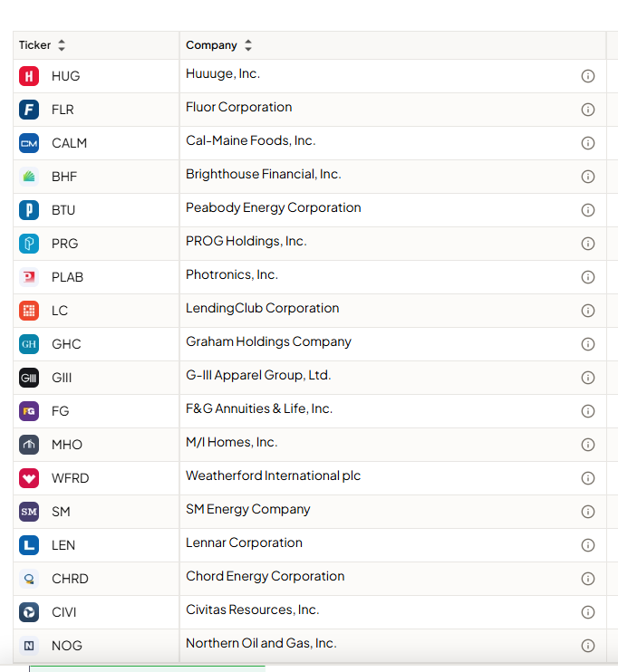Select ticker text WFRD
The height and width of the screenshot is (672, 618).
(x=70, y=478)
